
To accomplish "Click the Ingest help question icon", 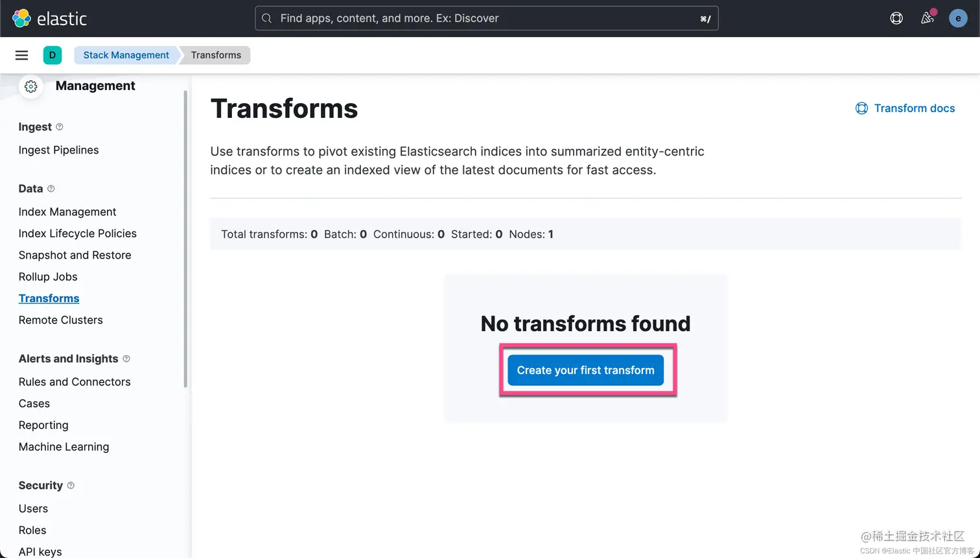I will pos(60,127).
